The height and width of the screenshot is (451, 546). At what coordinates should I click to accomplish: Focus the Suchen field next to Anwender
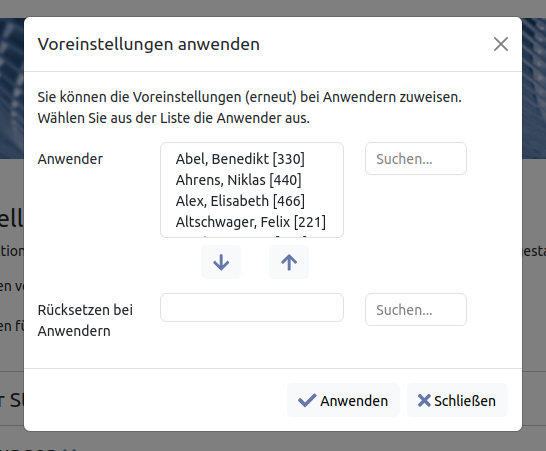[x=416, y=159]
